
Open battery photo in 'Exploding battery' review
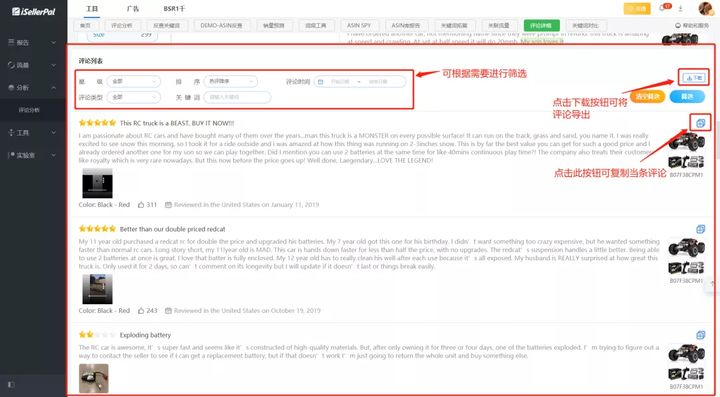tap(94, 378)
